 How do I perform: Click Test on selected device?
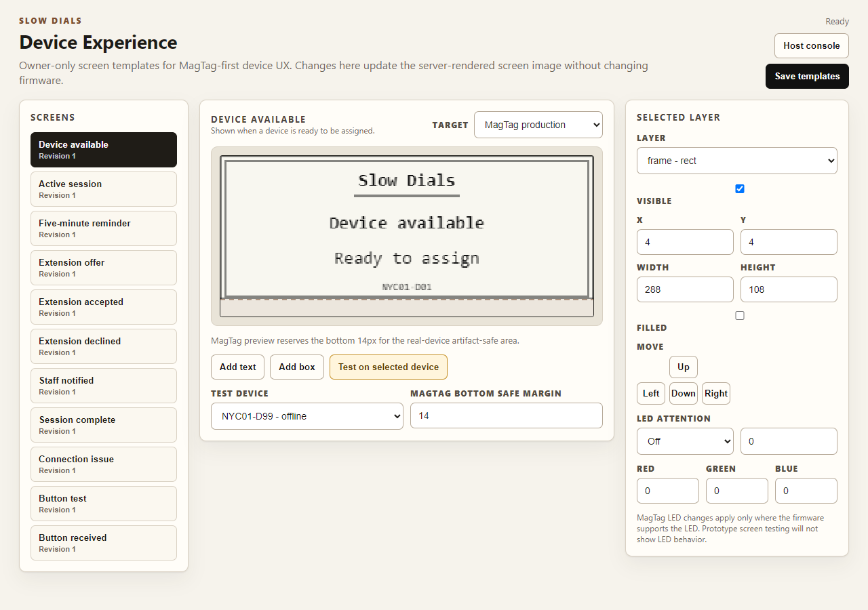389,367
